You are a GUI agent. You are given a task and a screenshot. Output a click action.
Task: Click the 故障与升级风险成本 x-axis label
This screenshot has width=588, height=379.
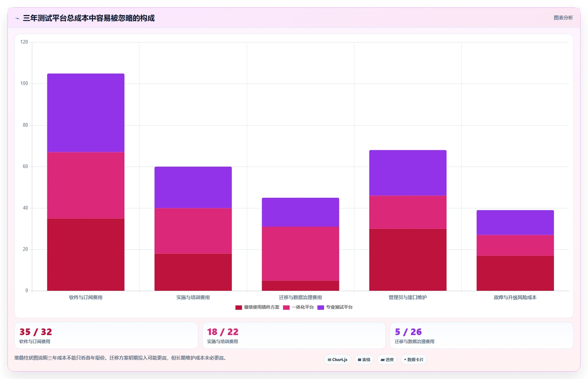(x=515, y=298)
